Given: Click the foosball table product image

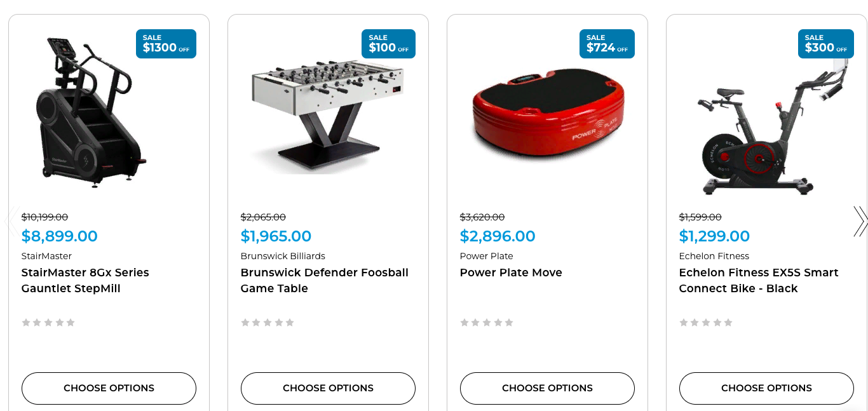Looking at the screenshot, I should coord(328,114).
